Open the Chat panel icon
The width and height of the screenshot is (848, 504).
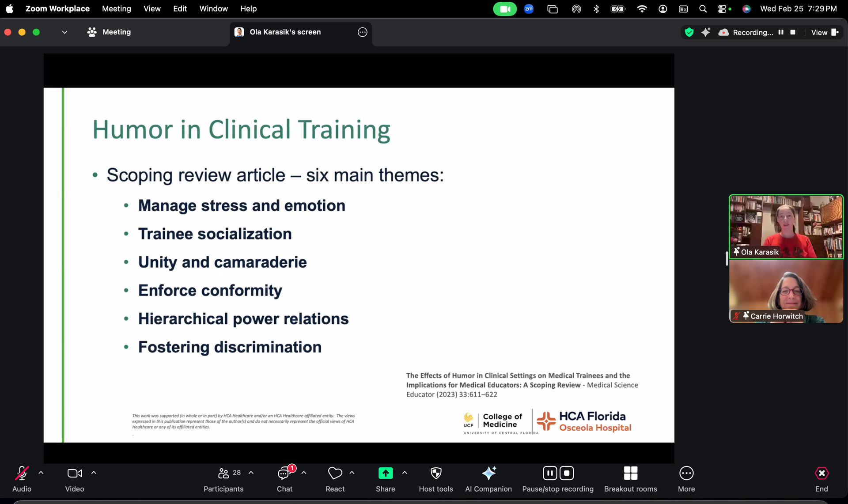(284, 474)
